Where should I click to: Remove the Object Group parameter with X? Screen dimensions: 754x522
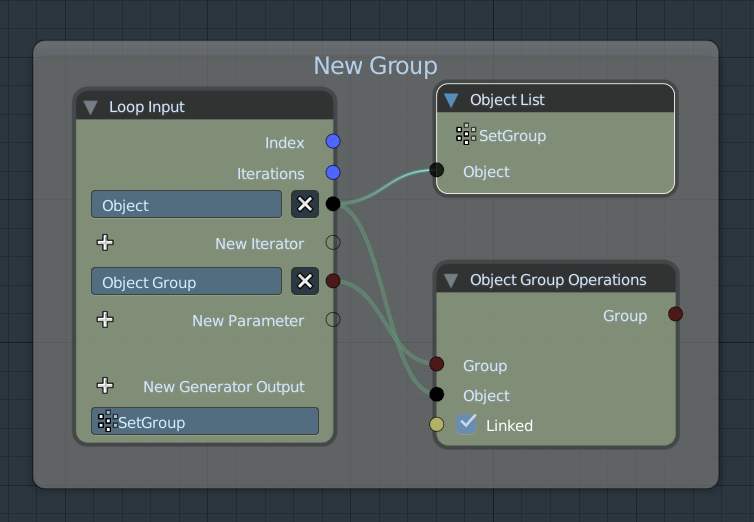click(305, 281)
